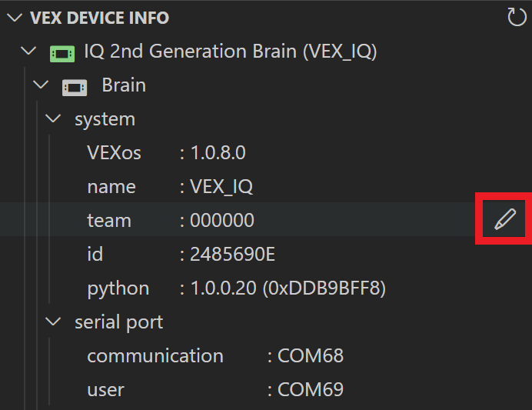Click the VEX DEVICE INFO header title
Screen dimensions: 532x410
99,18
